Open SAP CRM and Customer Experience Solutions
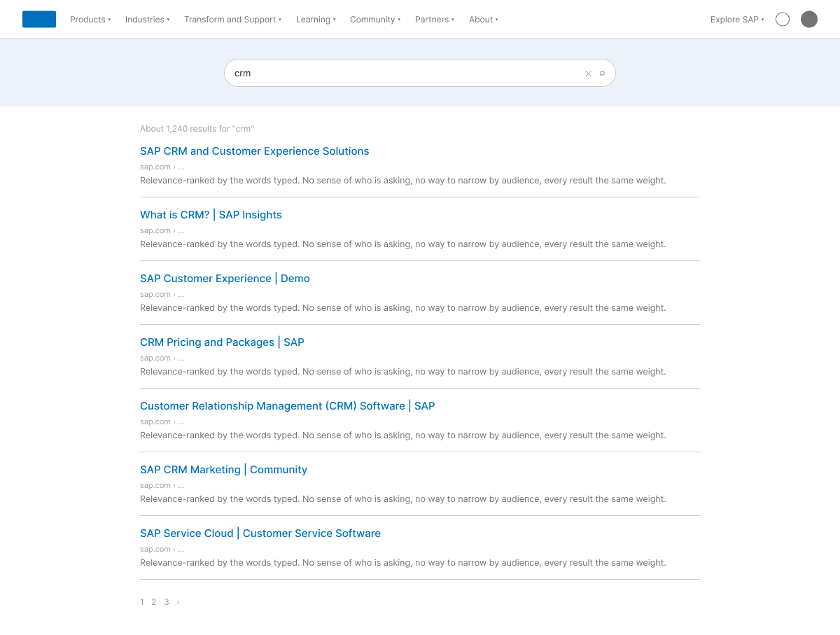This screenshot has height=635, width=840. pos(255,151)
